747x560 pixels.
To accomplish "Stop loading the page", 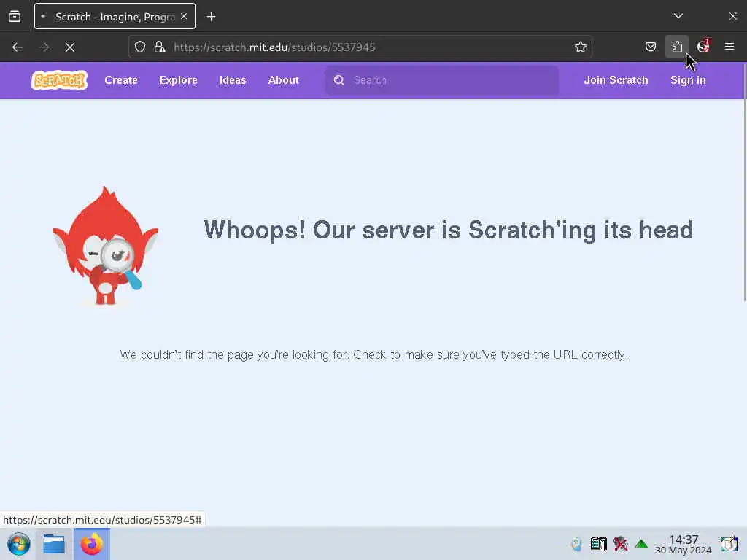I will [70, 47].
